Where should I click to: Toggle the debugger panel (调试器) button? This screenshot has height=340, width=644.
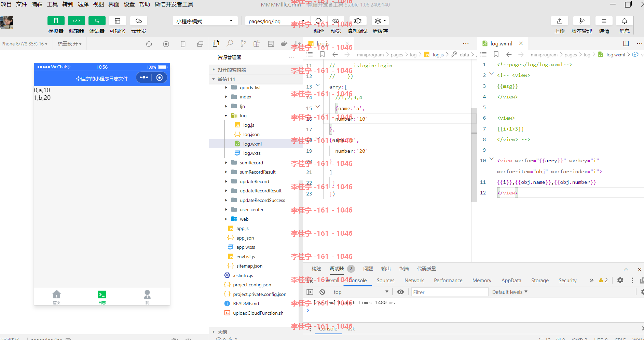(x=97, y=21)
